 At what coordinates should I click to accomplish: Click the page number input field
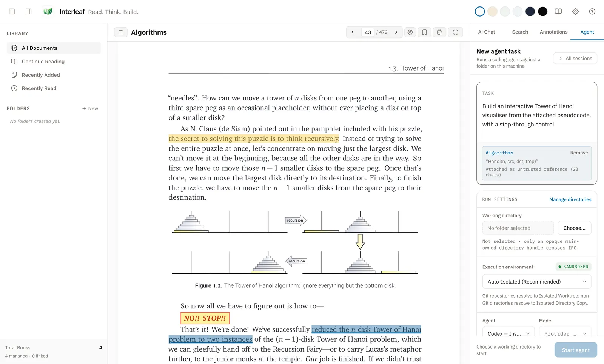pyautogui.click(x=368, y=32)
